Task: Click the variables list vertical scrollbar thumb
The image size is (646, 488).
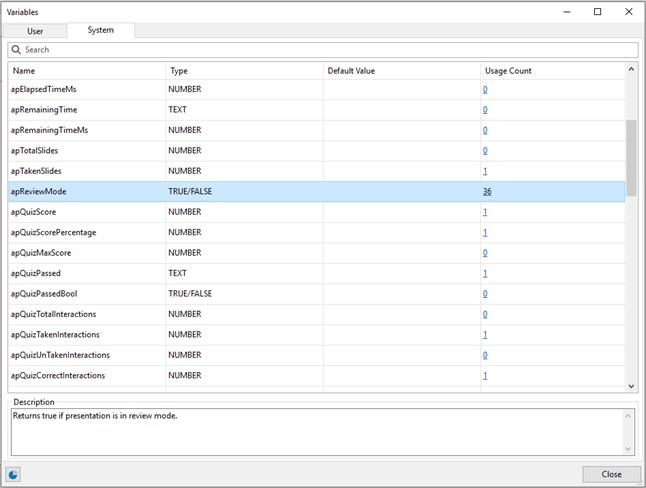Action: pyautogui.click(x=630, y=157)
